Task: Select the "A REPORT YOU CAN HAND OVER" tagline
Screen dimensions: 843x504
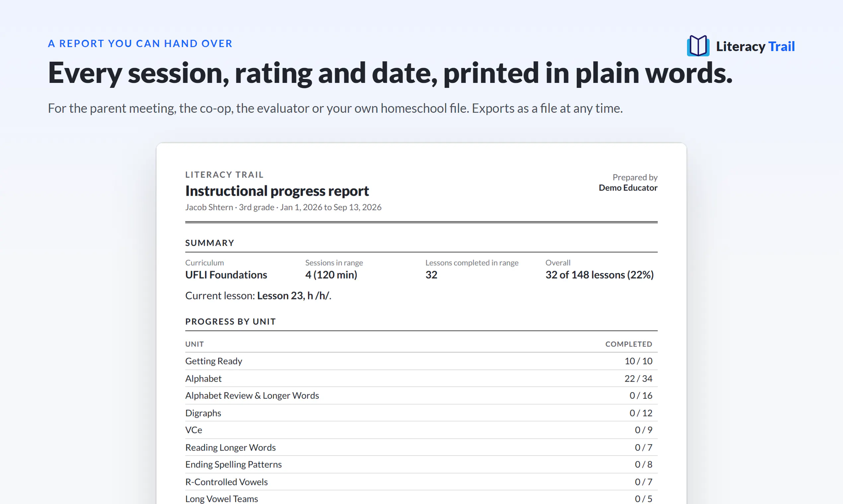Action: pos(140,43)
